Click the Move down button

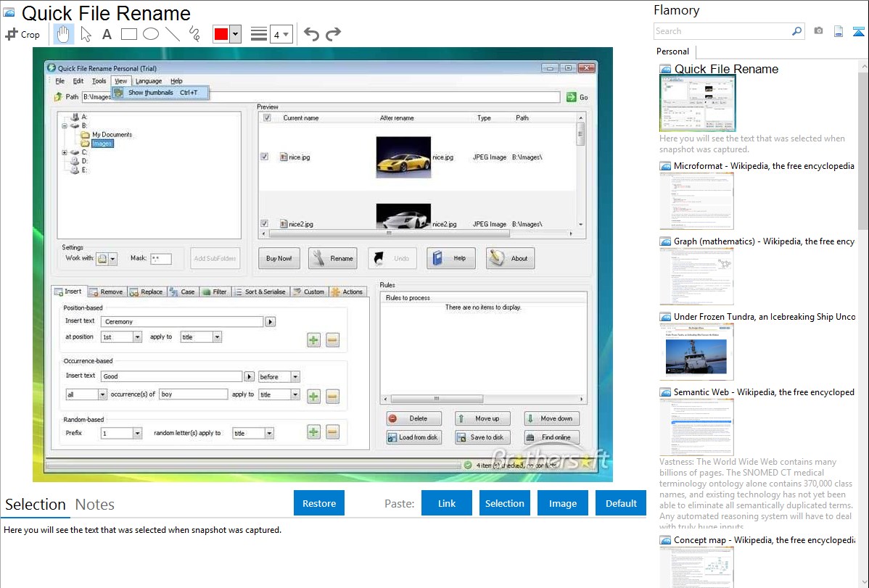click(551, 418)
